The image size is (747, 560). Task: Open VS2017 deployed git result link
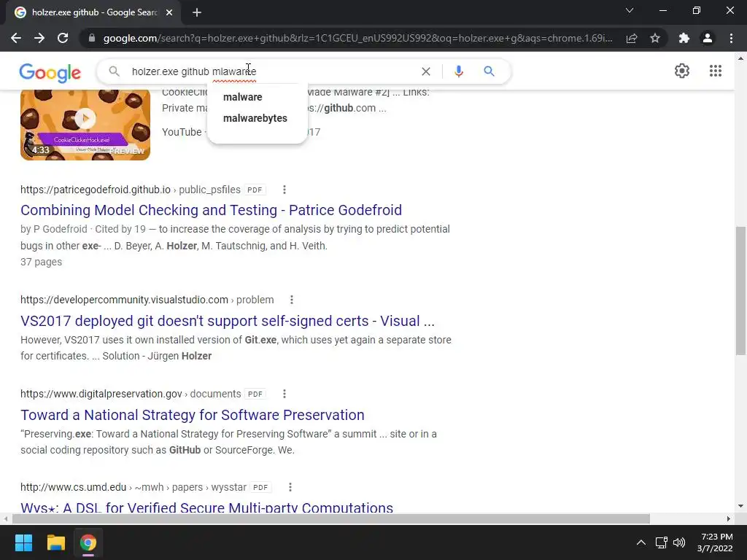tap(228, 321)
